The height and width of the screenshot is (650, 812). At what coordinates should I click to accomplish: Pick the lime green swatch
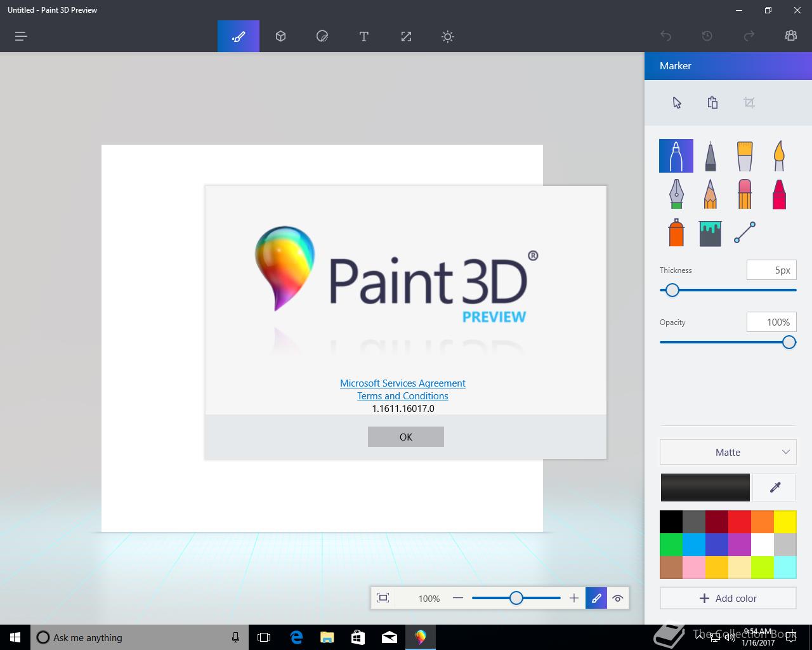(x=763, y=567)
